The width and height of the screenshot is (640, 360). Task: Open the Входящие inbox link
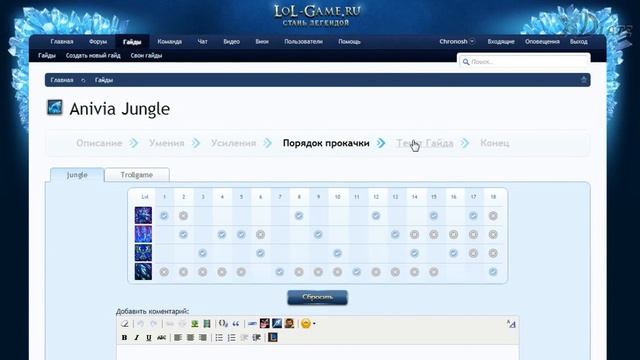(501, 41)
